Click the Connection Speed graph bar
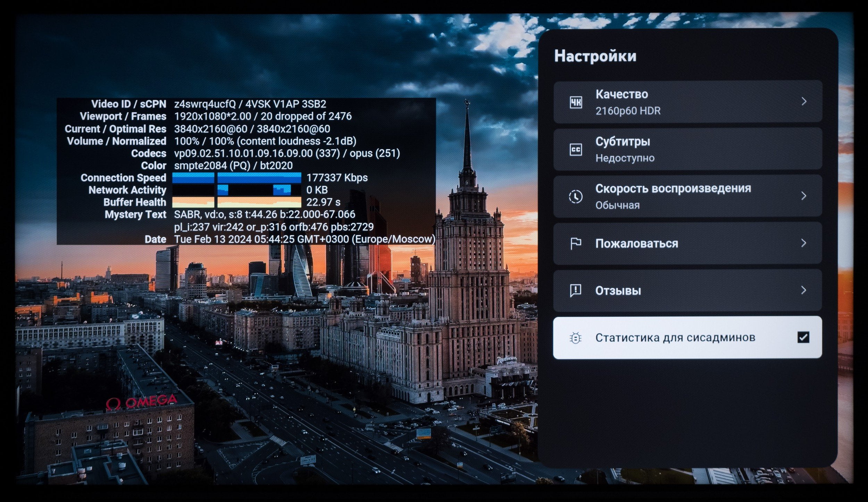This screenshot has width=868, height=502. [x=237, y=178]
